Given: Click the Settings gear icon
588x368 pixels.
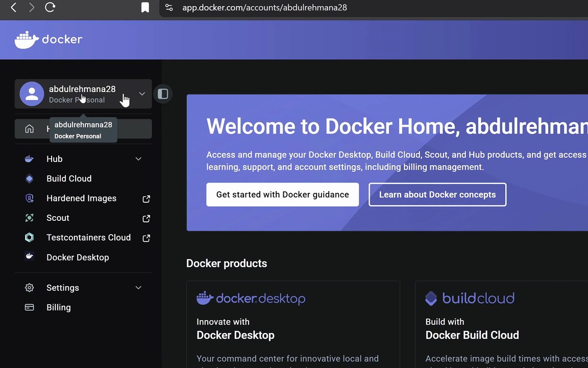Looking at the screenshot, I should click(x=29, y=288).
